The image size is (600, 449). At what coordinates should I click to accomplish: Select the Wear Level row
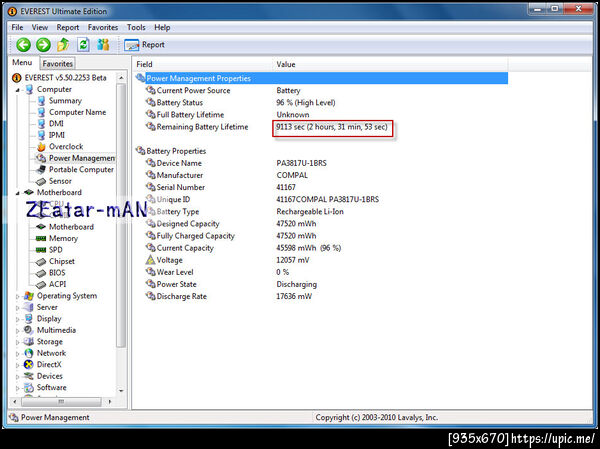point(321,272)
